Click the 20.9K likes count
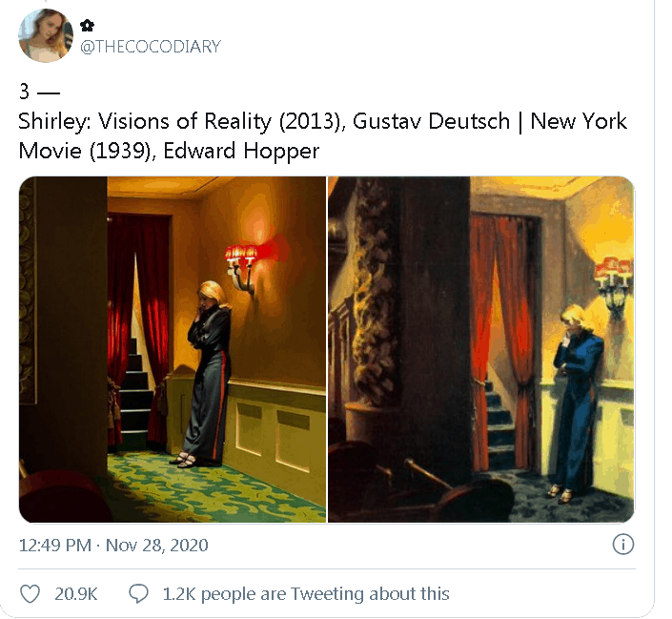This screenshot has width=672, height=619. (x=76, y=594)
